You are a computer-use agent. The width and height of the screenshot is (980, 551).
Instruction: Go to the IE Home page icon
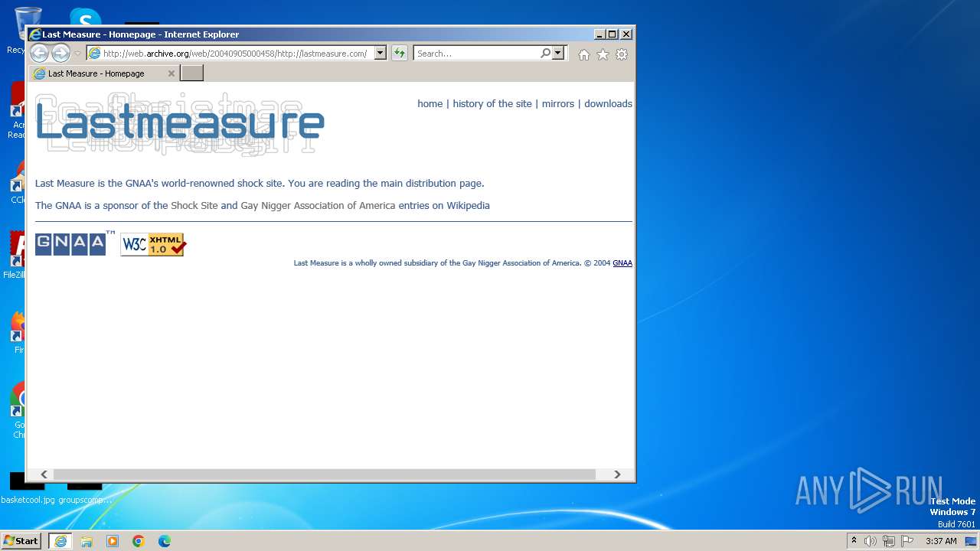(x=584, y=54)
